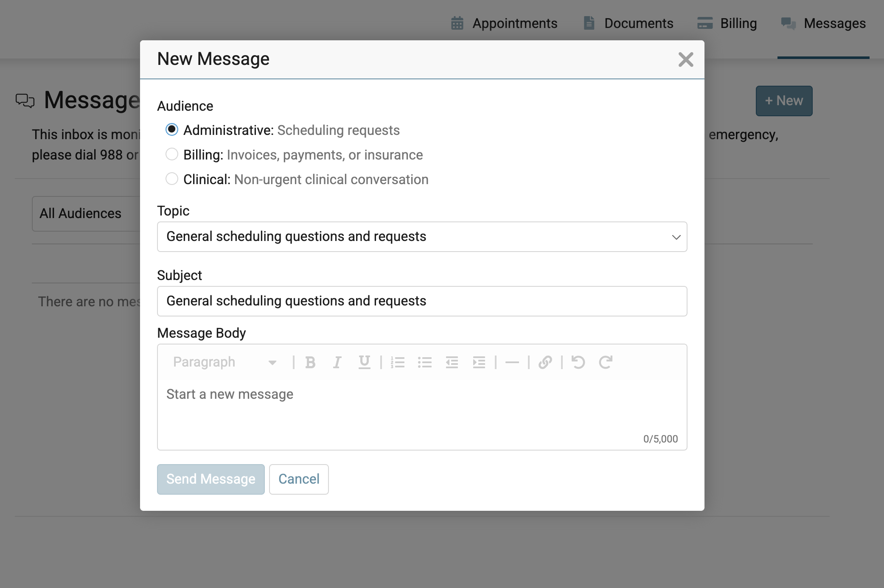Increase indent in the message body
This screenshot has height=588, width=884.
(x=479, y=362)
